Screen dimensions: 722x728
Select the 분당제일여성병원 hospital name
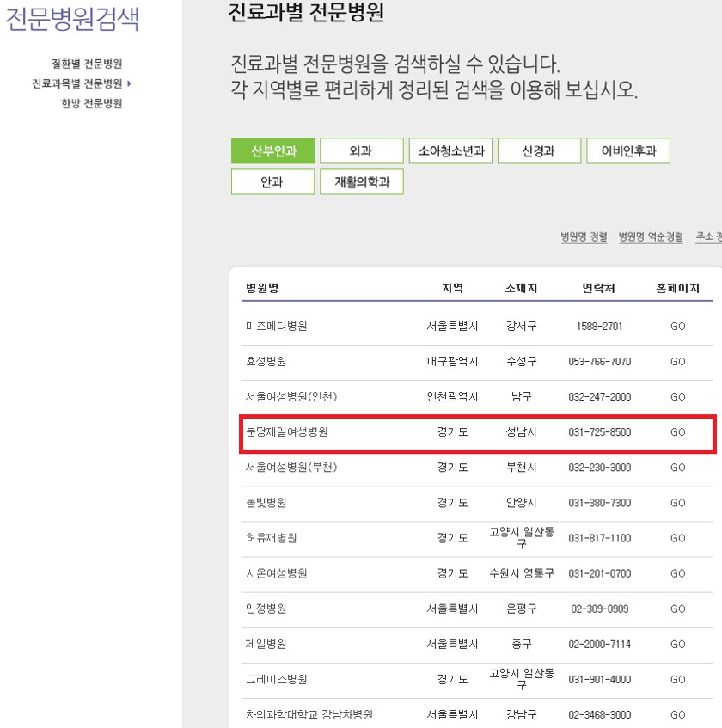tap(286, 432)
